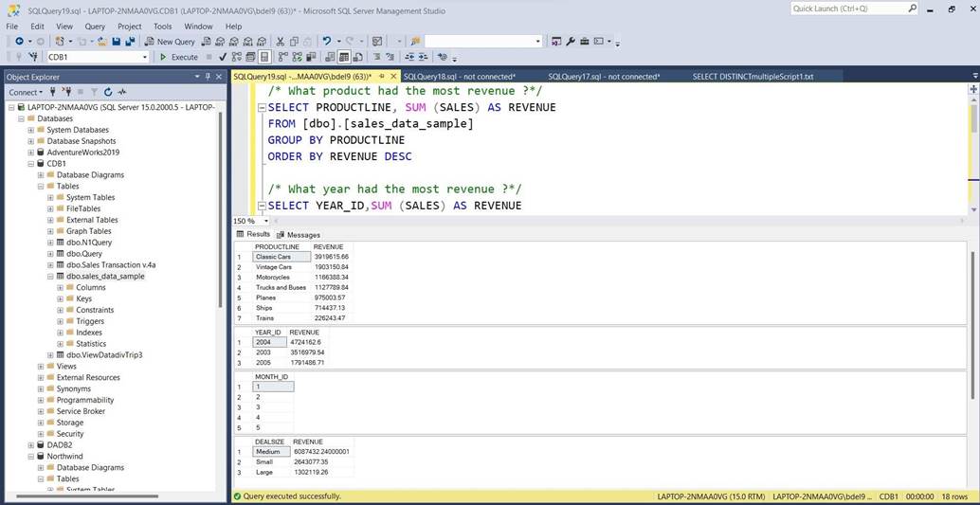Click the Properties wrench icon in toolbar

click(x=571, y=42)
